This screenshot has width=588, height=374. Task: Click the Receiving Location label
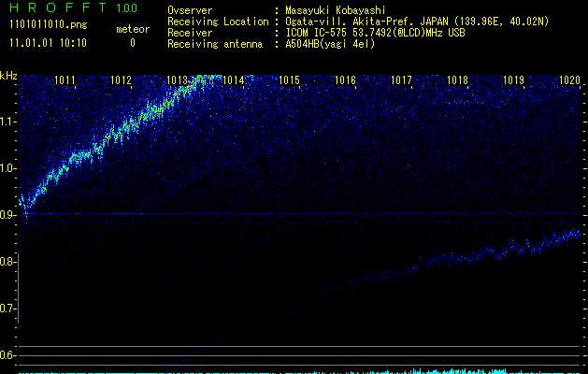[x=218, y=22]
